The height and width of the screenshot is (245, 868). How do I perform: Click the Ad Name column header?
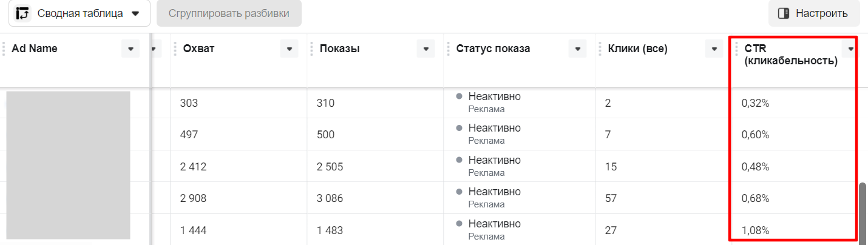[35, 49]
